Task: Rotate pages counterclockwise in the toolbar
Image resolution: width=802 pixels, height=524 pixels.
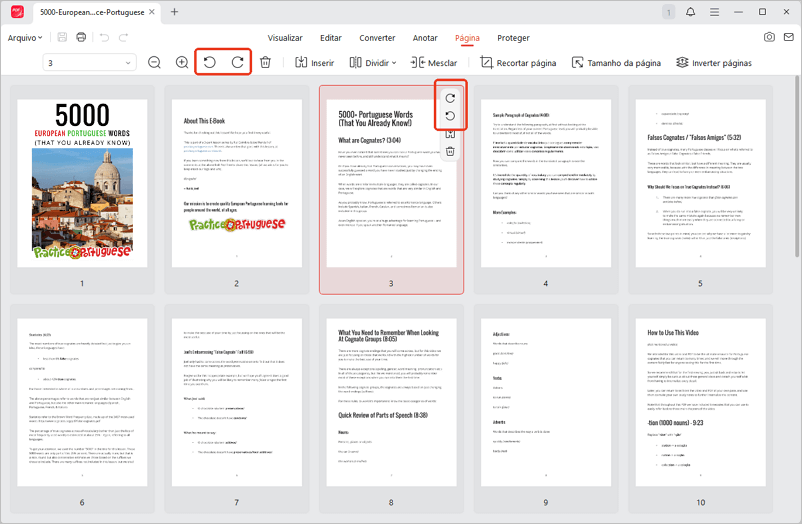Action: coord(210,62)
